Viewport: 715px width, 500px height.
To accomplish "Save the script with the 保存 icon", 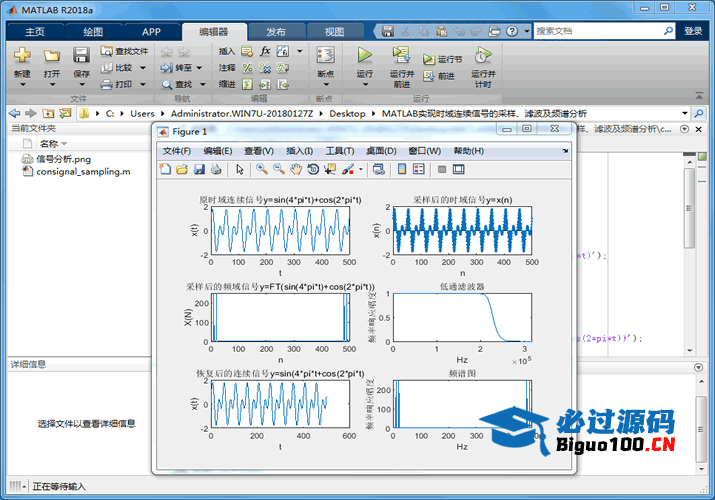I will (81, 56).
